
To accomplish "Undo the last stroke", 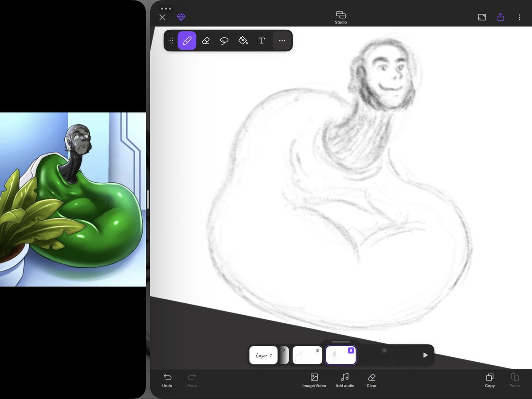I will [x=167, y=380].
